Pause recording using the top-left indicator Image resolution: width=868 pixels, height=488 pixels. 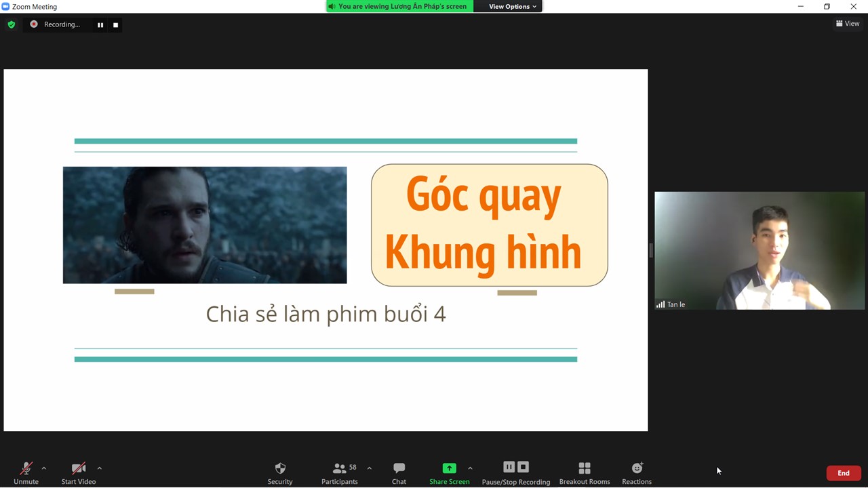(100, 25)
